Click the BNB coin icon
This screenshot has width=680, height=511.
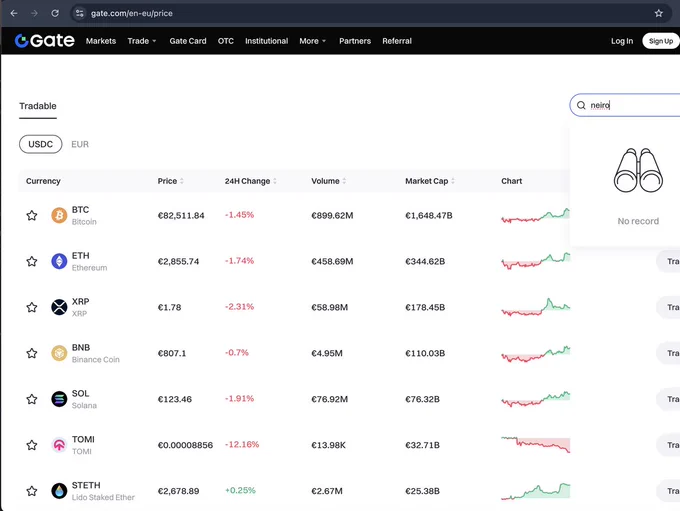(x=59, y=353)
